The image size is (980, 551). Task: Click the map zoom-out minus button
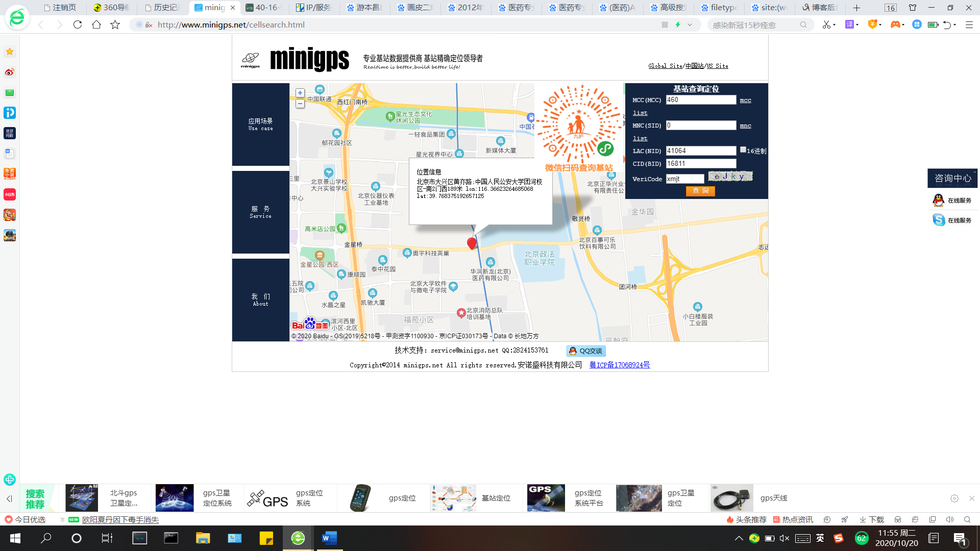[300, 104]
